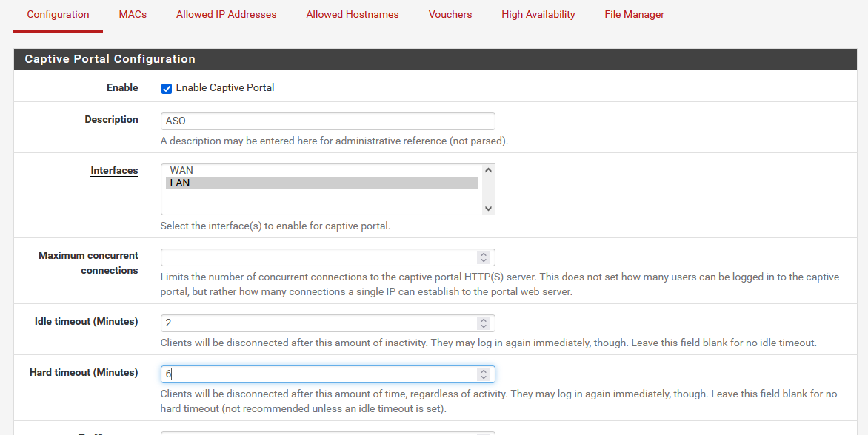Screen dimensions: 868x435
Task: Click the Hard timeout spinner arrows
Action: 484,374
